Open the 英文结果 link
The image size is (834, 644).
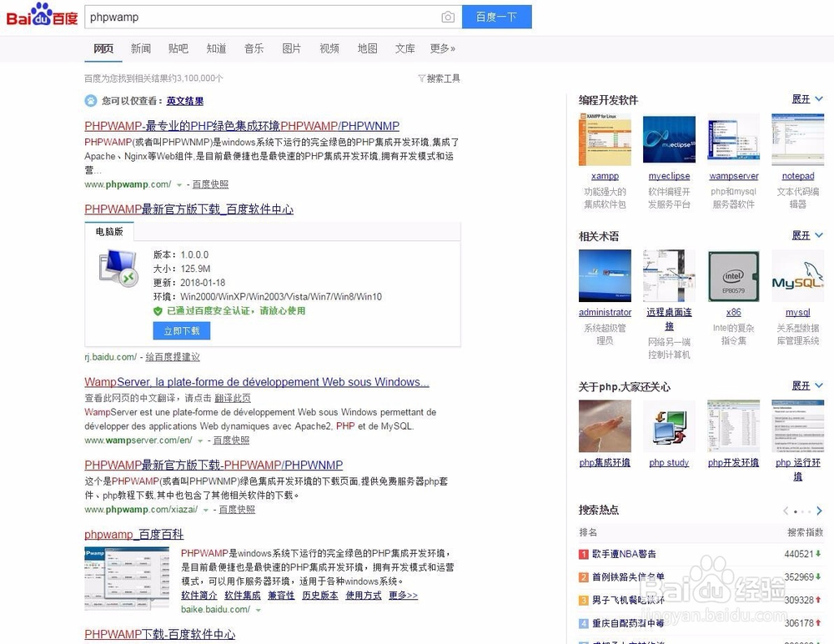coord(184,101)
